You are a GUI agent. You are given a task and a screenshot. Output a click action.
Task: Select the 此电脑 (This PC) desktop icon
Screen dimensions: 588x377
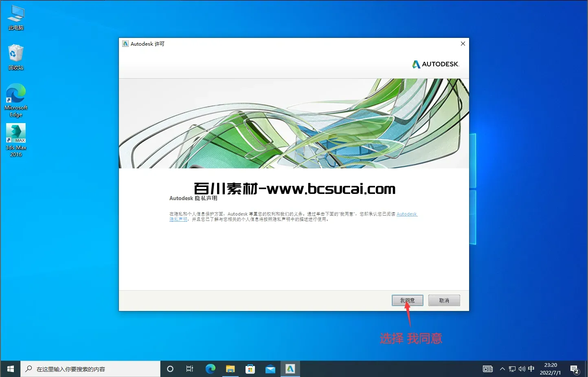click(x=16, y=18)
